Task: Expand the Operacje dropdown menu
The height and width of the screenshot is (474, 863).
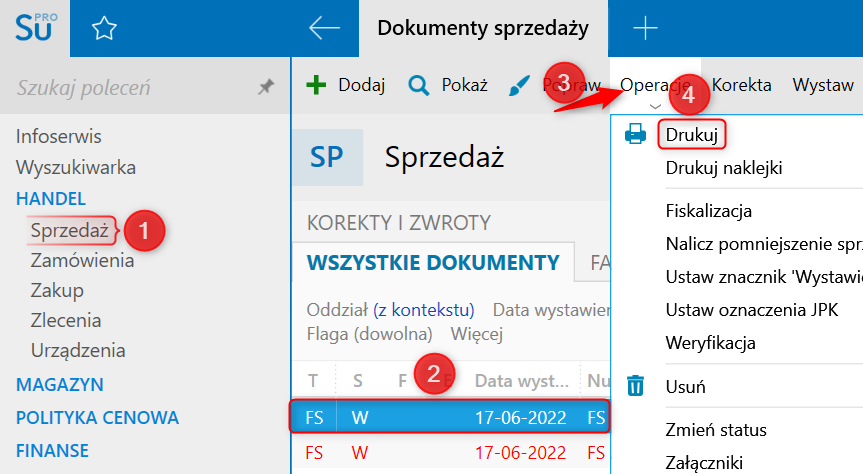Action: pos(654,87)
